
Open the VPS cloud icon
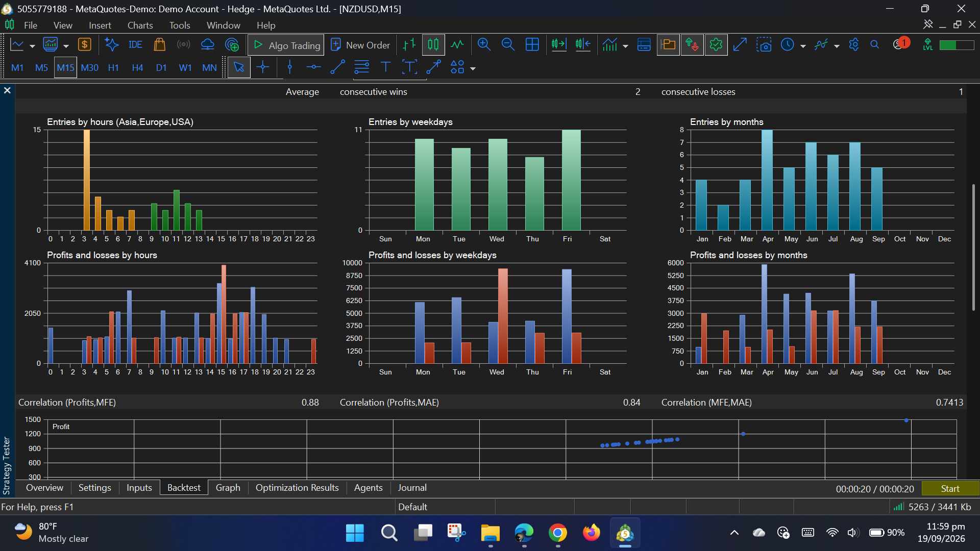[x=208, y=45]
